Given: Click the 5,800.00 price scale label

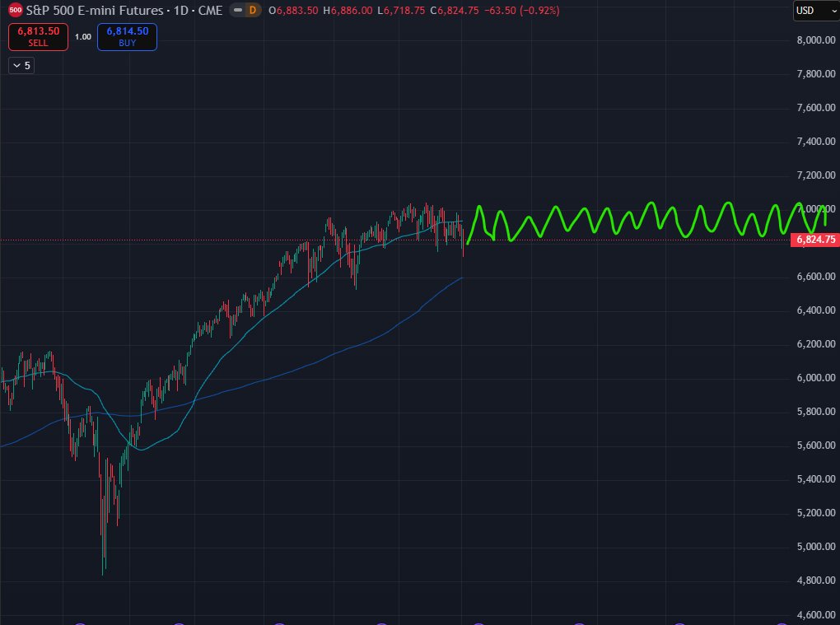Looking at the screenshot, I should (816, 411).
